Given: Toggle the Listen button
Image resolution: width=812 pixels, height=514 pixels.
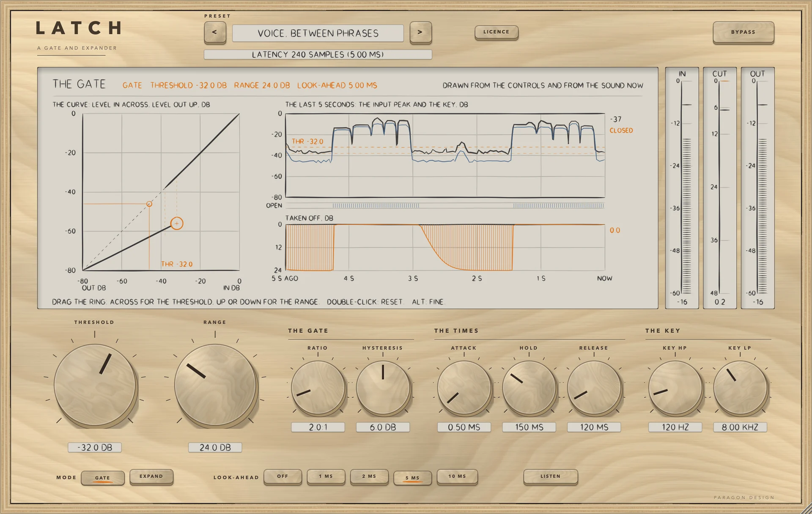Looking at the screenshot, I should tap(551, 476).
